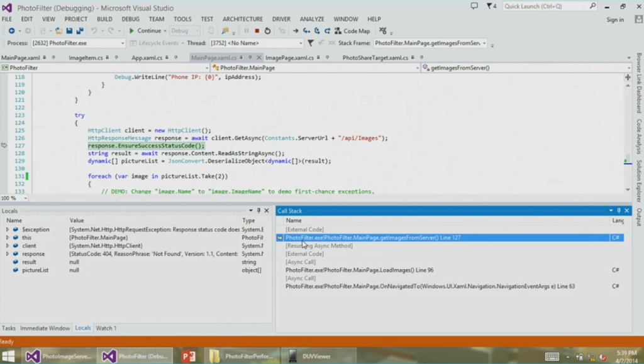Open the Continue button dropdown arrow

pyautogui.click(x=165, y=31)
